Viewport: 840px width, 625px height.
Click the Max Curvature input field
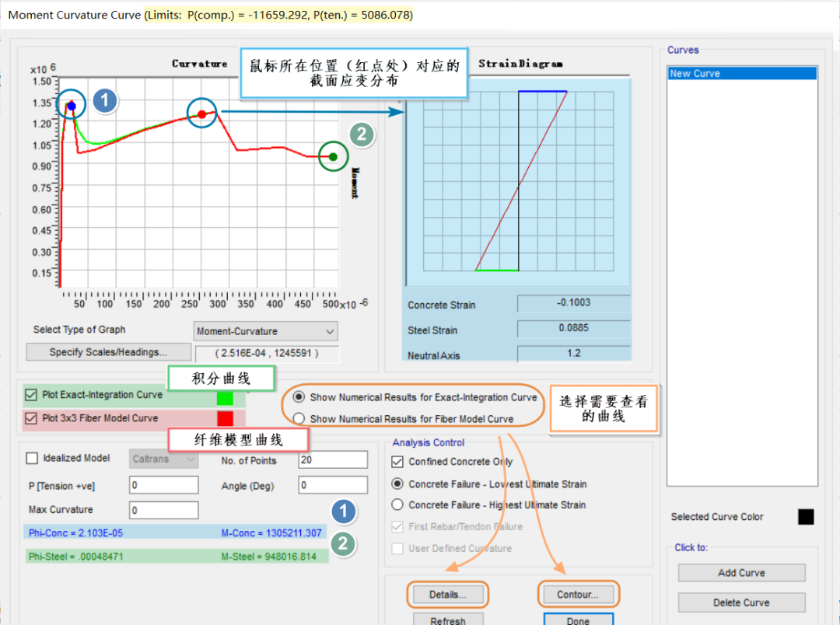(x=164, y=511)
